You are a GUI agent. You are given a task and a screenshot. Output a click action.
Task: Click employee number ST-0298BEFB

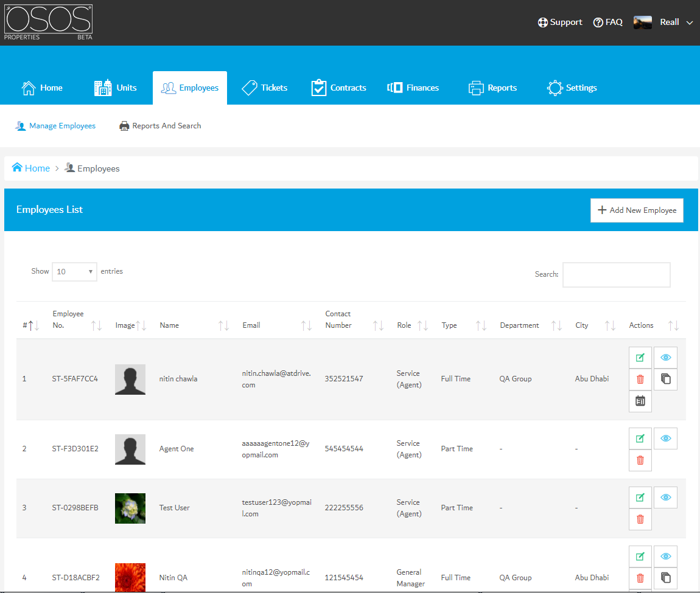pos(75,508)
